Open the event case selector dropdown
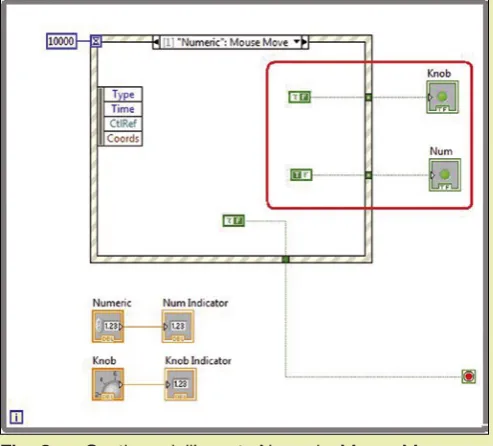 [296, 42]
